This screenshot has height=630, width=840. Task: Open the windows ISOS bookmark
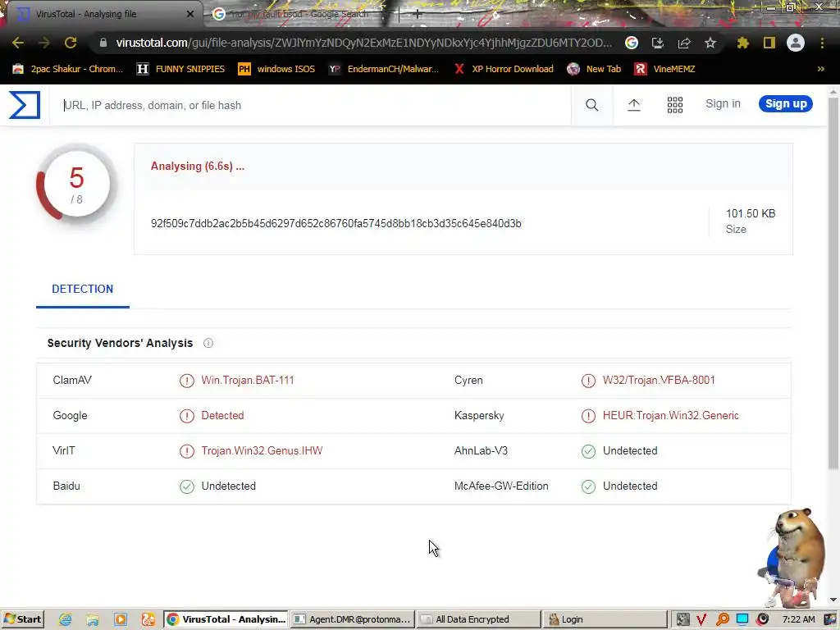276,69
